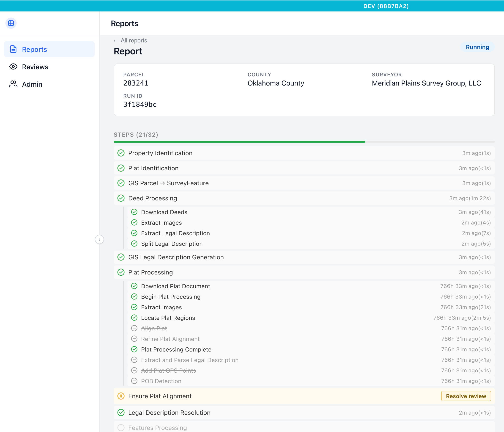Click the parcel number 283241
Screen dimensions: 504x432
(136, 83)
